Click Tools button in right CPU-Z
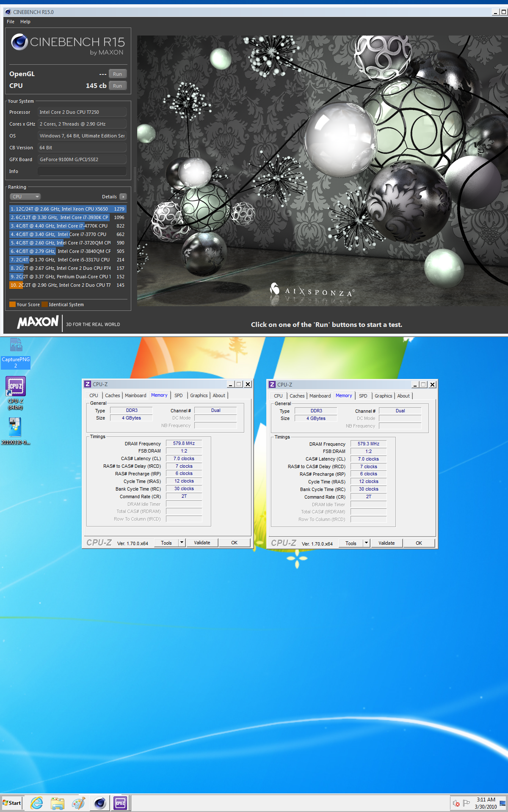Screen dimensions: 508x812 click(x=351, y=543)
